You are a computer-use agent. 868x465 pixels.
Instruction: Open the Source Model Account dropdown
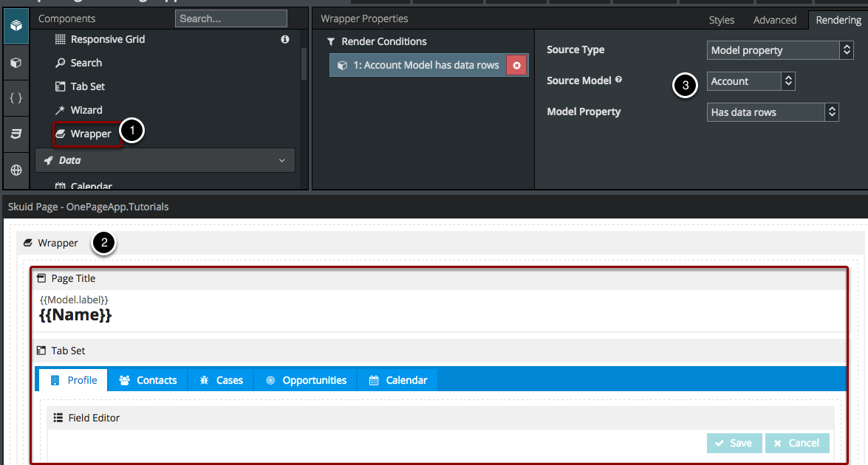pyautogui.click(x=750, y=81)
